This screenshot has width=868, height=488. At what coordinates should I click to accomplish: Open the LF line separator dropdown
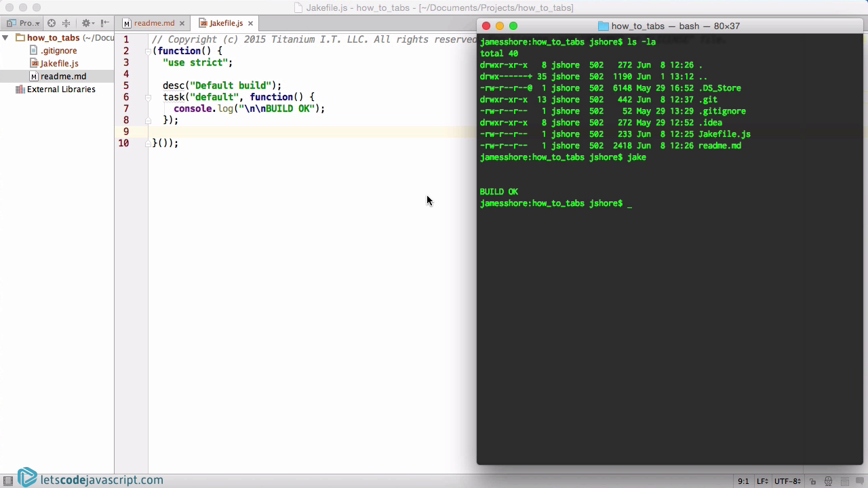coord(762,481)
